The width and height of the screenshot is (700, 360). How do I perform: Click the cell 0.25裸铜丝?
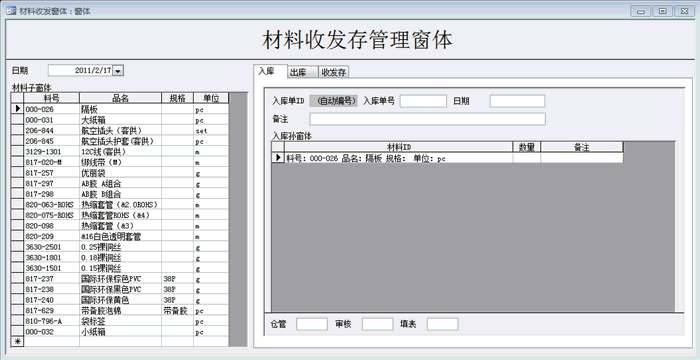pos(121,247)
